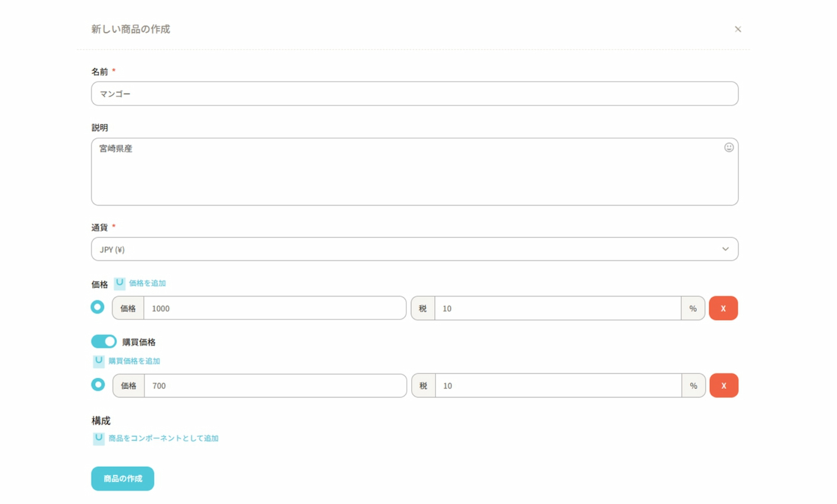
Task: Click the add icon beside 価格を追加
Action: 119,283
